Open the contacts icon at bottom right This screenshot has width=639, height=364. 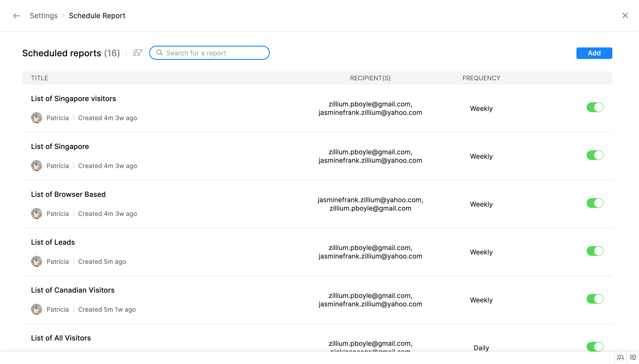[620, 358]
